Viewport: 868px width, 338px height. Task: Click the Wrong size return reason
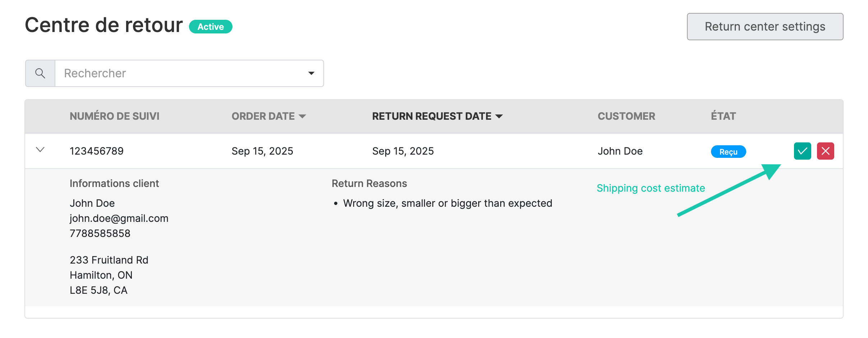point(447,203)
